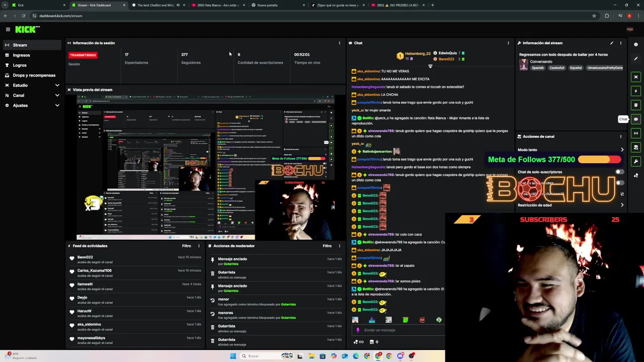Screen dimensions: 644x362
Task: Toggle the wrench panel icon in toolbar
Action: 636,161
